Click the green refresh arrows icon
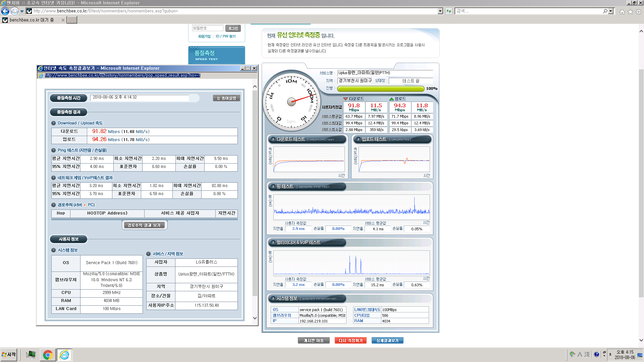Viewport: 644px width, 362px height. pos(449,11)
